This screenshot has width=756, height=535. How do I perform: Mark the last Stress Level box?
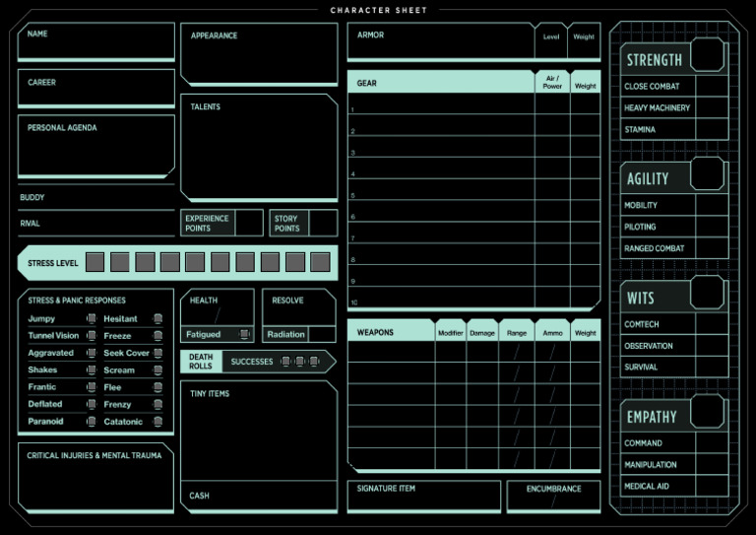[x=320, y=262]
